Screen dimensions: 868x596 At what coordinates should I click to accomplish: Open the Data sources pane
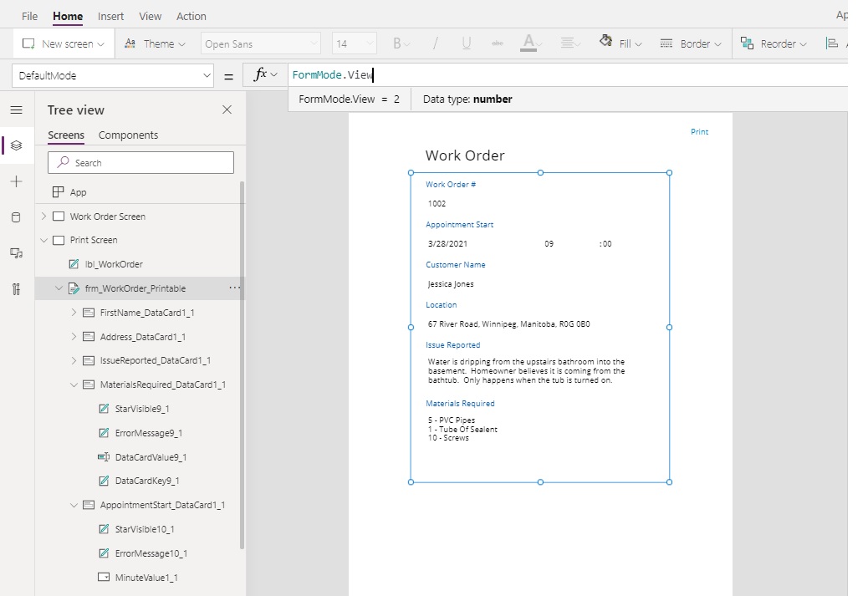click(x=16, y=217)
